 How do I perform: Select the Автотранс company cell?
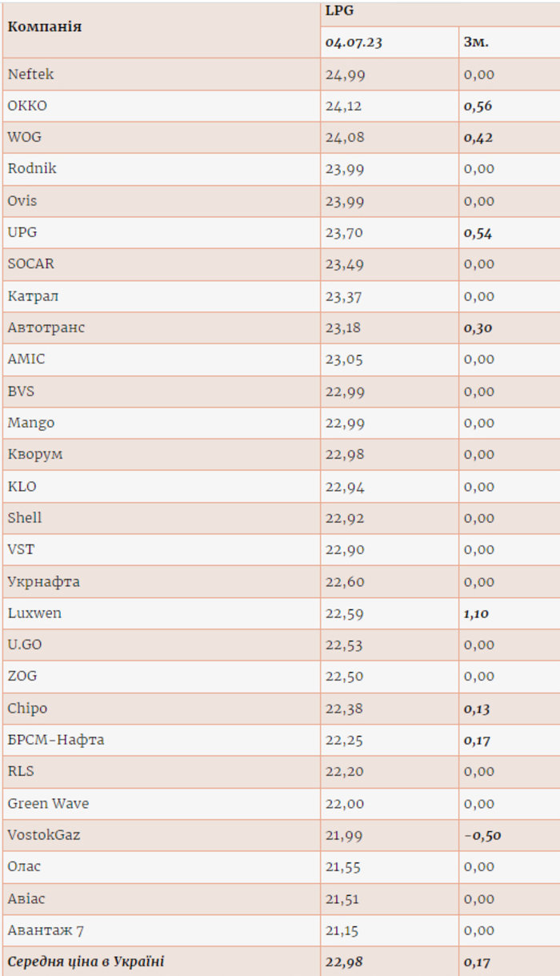[x=46, y=327]
